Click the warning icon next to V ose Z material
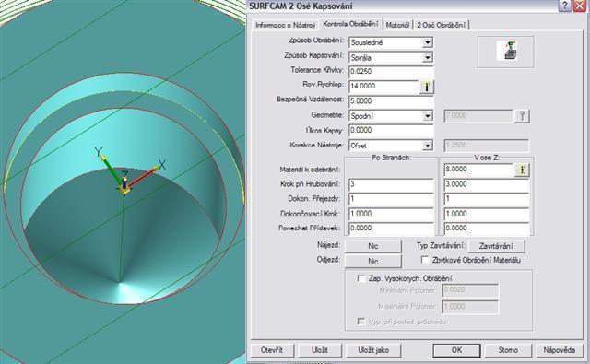 522,170
